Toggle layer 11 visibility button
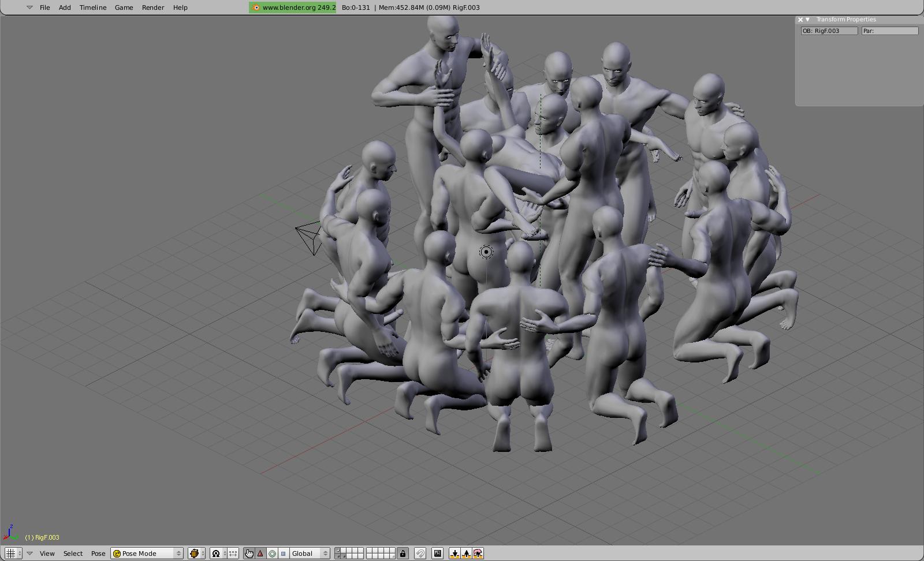 click(x=338, y=556)
